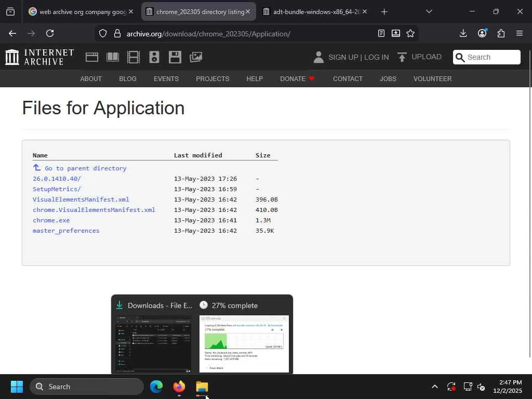Open EVENTS menu item

click(x=166, y=79)
